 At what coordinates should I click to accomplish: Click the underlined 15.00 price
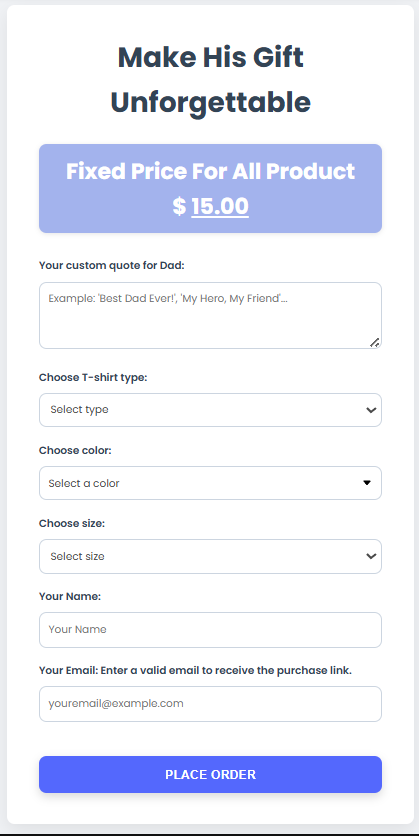220,206
